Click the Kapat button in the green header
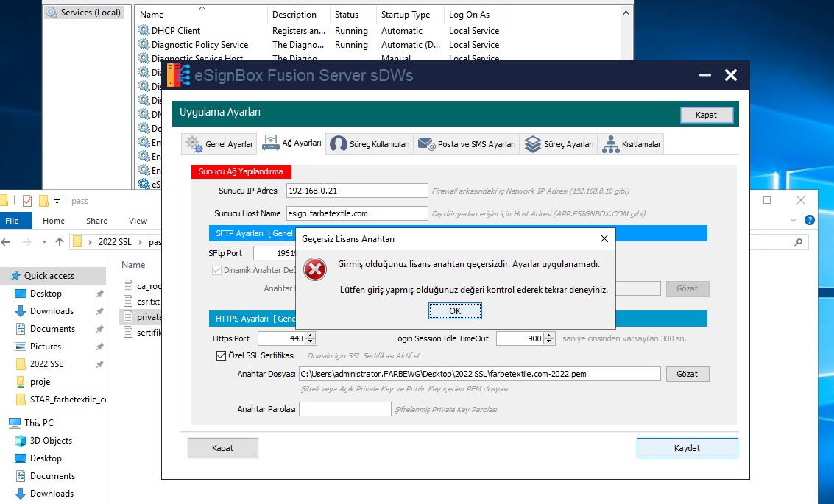Viewport: 834px width, 504px height. tap(707, 115)
